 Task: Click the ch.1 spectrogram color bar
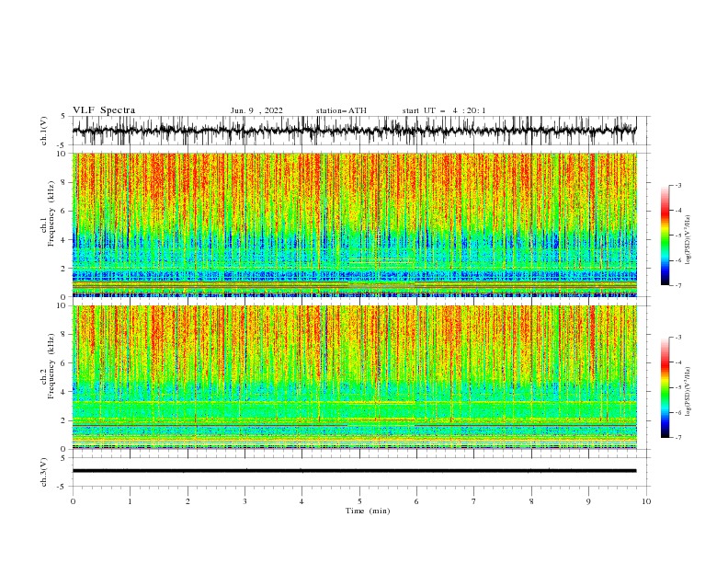[665, 236]
